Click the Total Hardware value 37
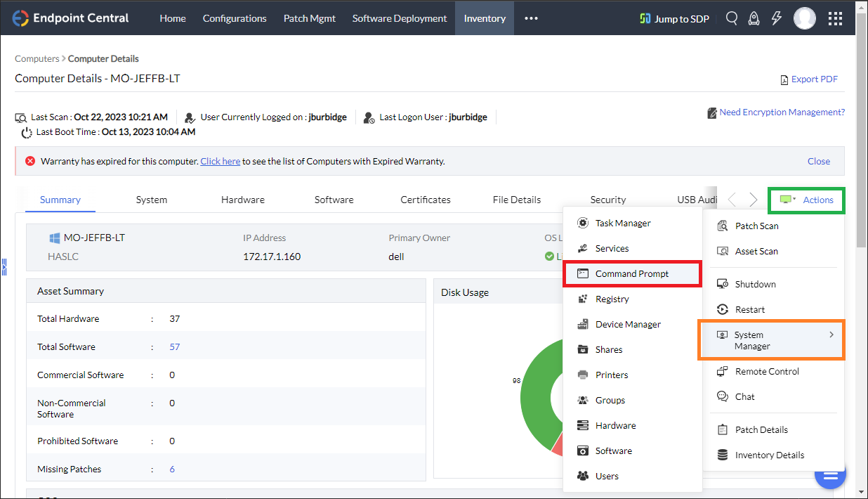 pyautogui.click(x=175, y=318)
